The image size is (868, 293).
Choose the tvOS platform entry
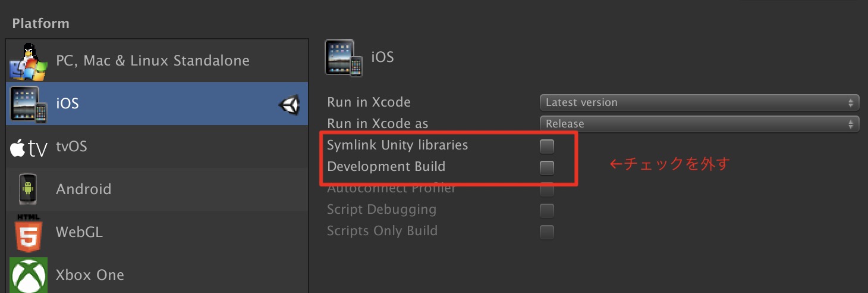[157, 146]
